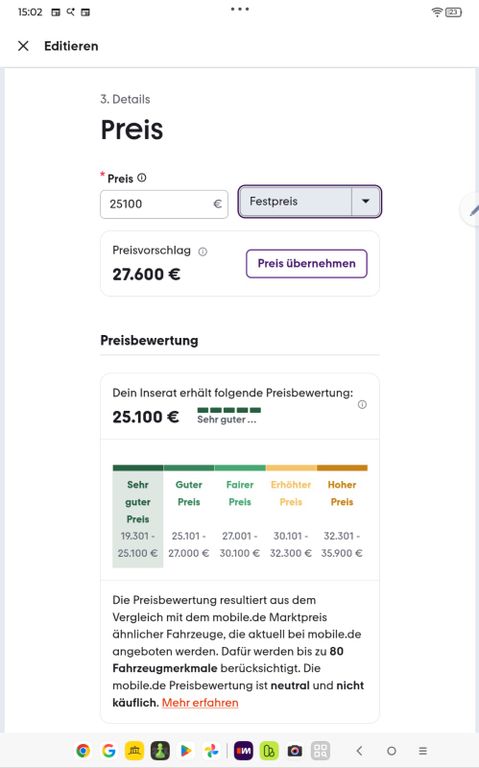Click the Preis input field with 25100

(164, 204)
